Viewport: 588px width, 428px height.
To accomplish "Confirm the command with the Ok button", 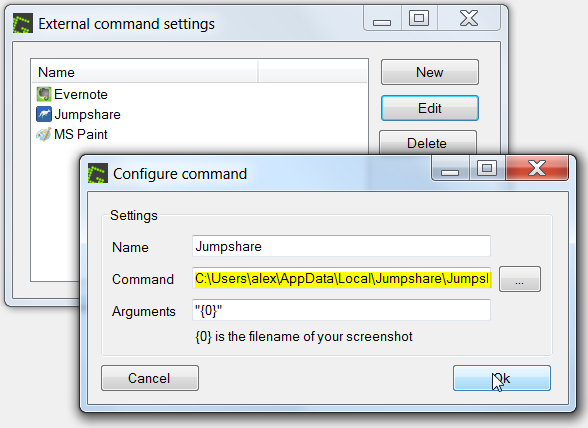I will [502, 378].
